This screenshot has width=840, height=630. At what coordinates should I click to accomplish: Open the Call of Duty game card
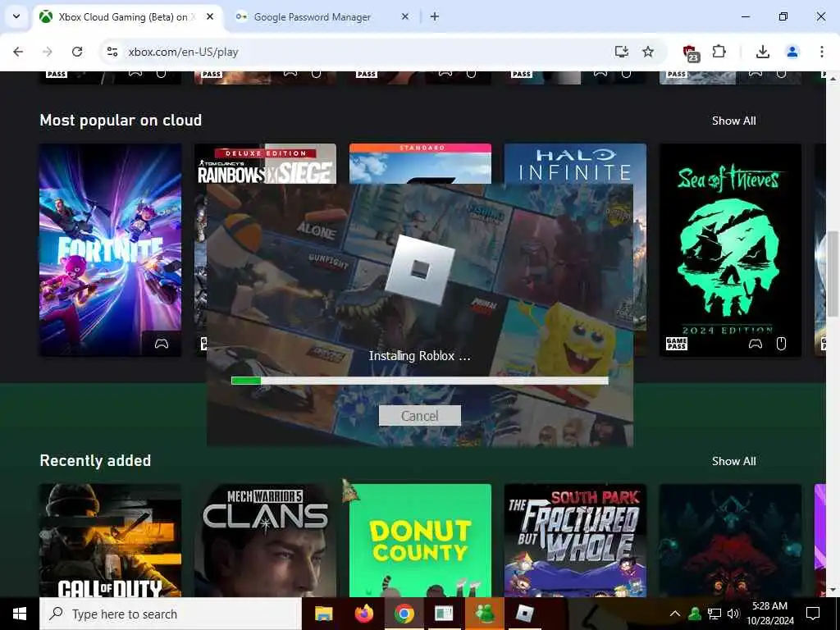111,540
